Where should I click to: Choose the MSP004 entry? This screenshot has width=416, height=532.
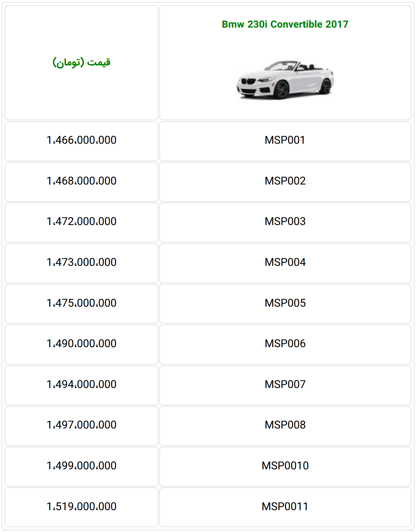285,262
